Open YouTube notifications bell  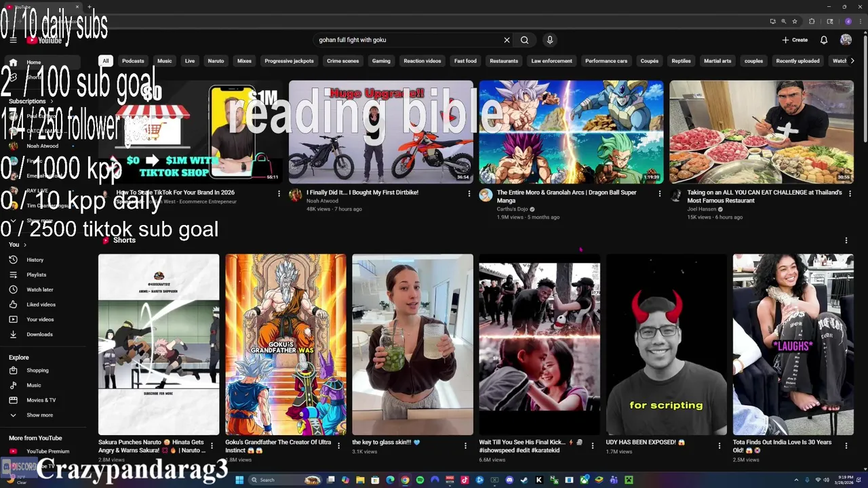[x=824, y=40]
